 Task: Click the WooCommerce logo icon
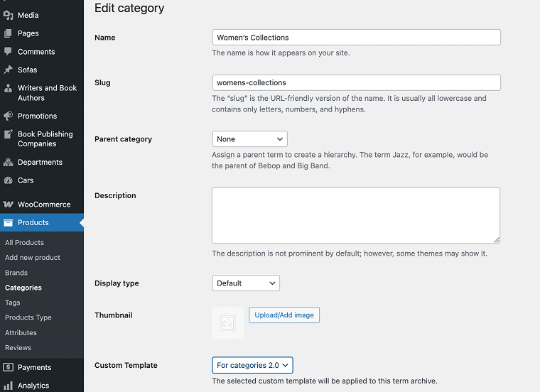pyautogui.click(x=8, y=204)
